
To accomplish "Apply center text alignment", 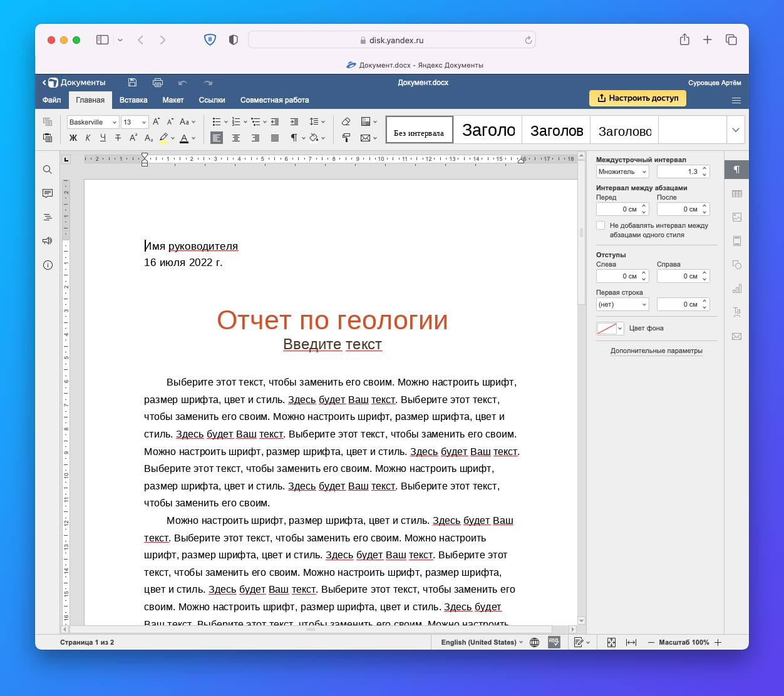I will point(236,138).
